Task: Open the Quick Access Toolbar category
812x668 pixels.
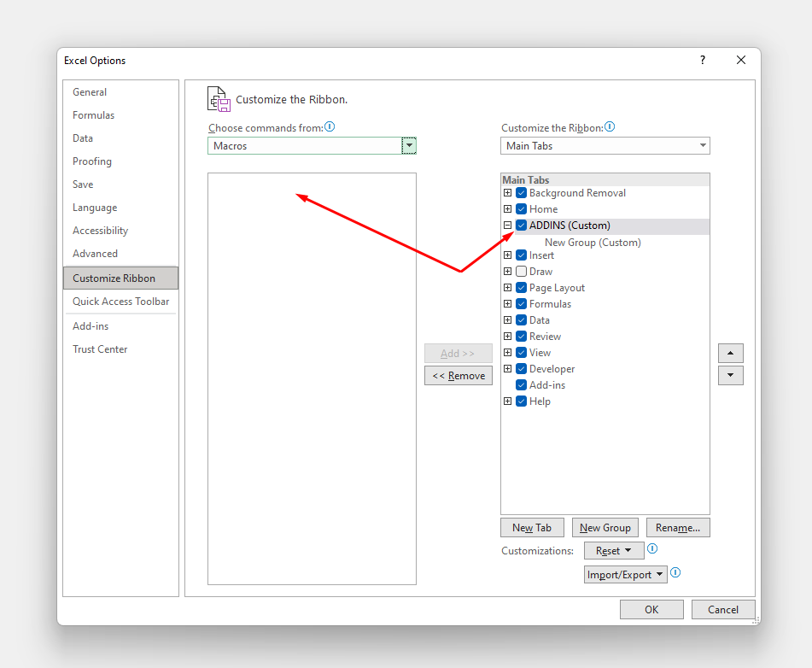Action: coord(120,301)
